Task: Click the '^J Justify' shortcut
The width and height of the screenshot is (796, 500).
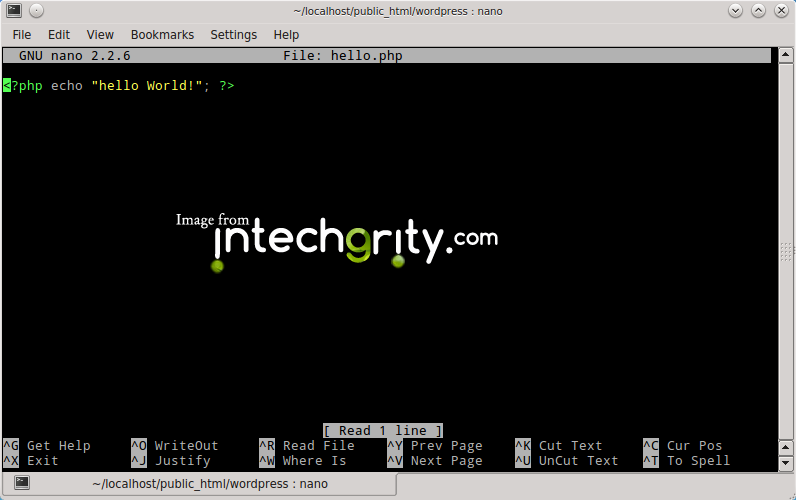Action: coord(171,461)
